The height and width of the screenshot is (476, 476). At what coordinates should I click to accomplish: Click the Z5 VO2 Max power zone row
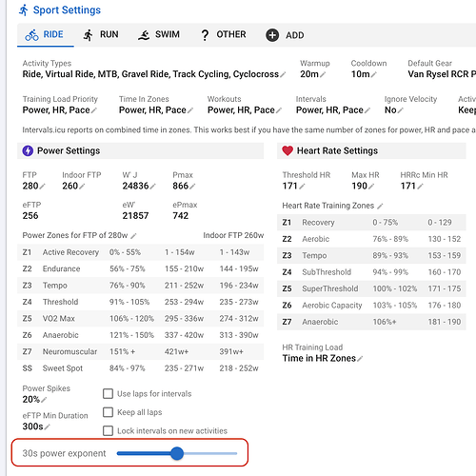pos(141,318)
